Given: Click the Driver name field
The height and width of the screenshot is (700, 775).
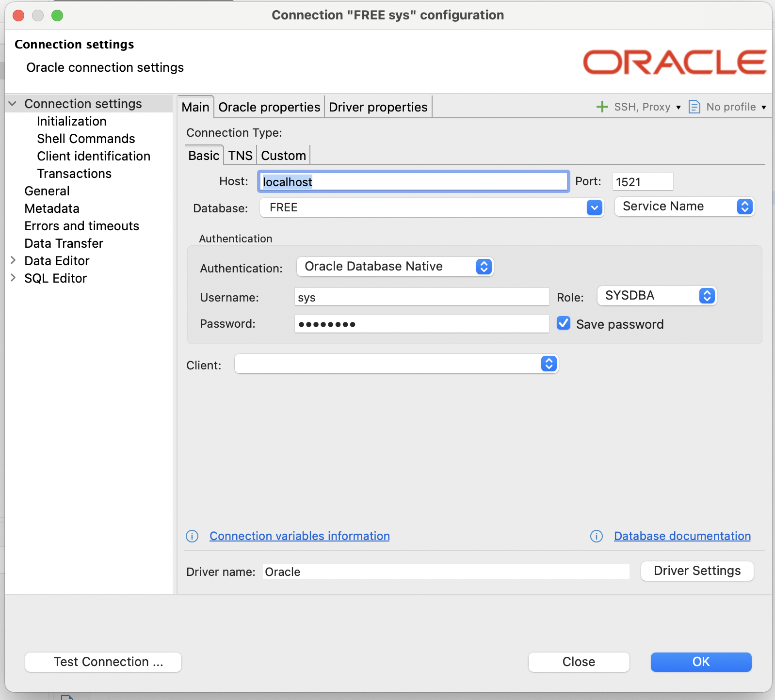Looking at the screenshot, I should (446, 572).
